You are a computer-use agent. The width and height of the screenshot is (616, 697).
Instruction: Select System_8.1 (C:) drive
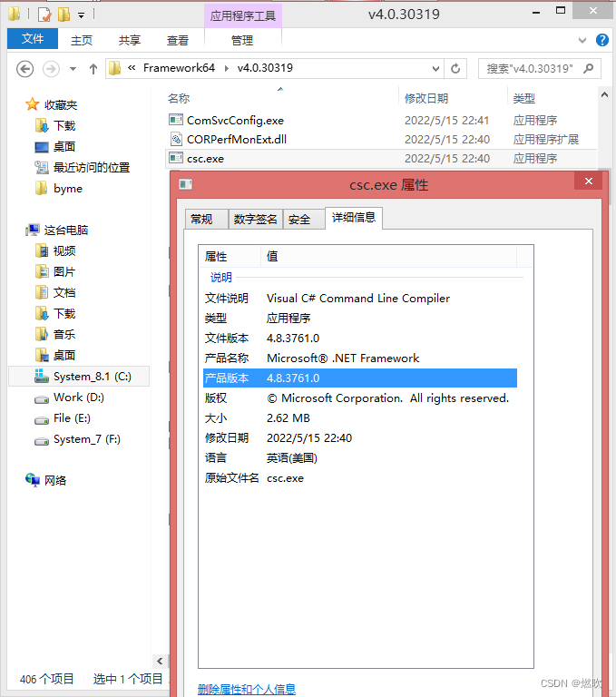79,377
